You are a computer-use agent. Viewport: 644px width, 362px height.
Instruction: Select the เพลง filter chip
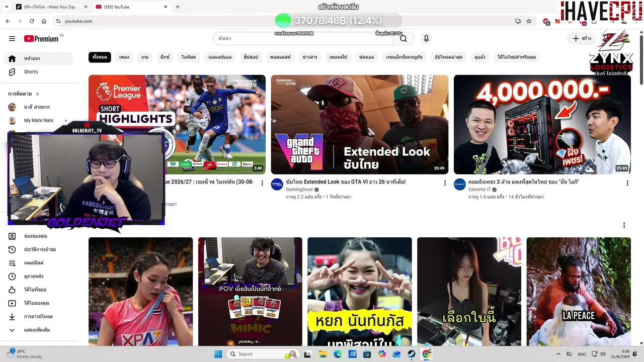point(124,57)
